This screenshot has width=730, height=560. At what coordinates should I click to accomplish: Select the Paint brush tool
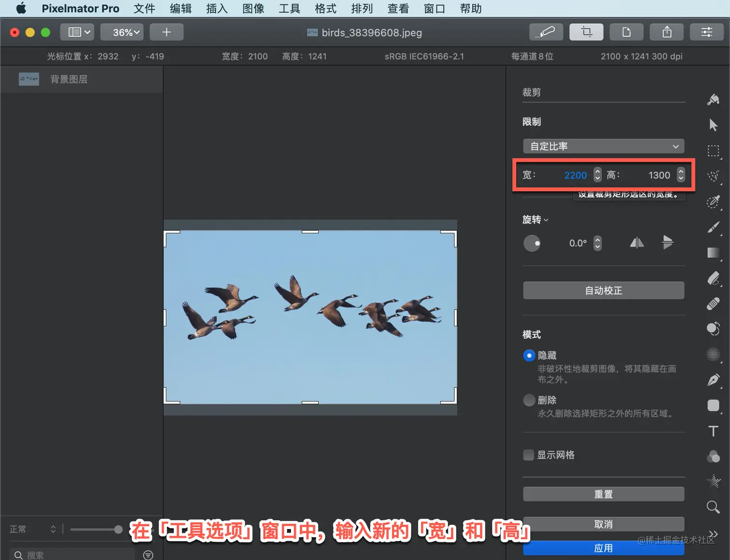click(713, 227)
